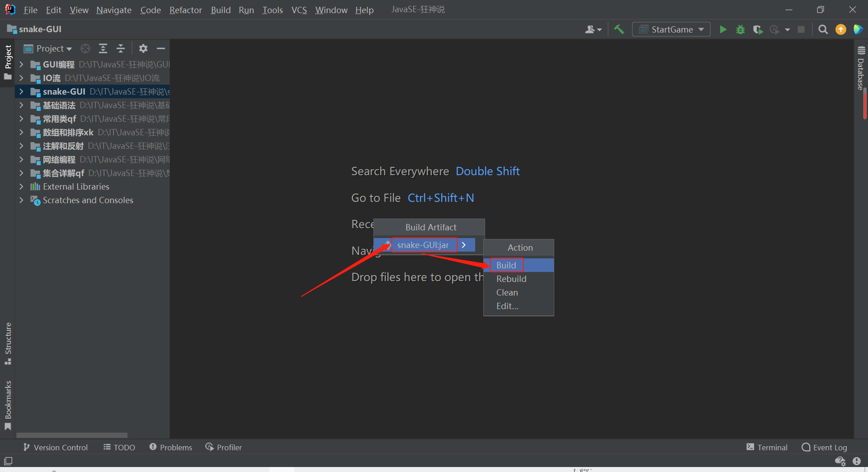
Task: Toggle the Project tool window tab
Action: (x=8, y=62)
